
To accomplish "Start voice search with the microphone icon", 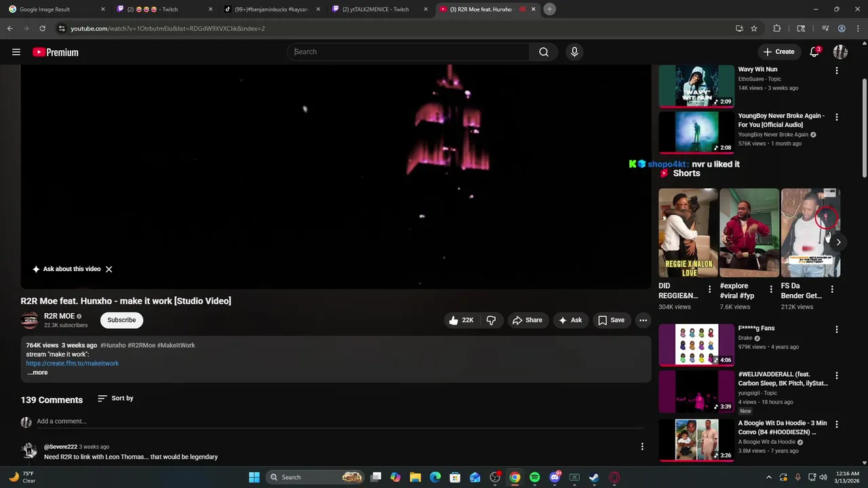I will (x=574, y=52).
